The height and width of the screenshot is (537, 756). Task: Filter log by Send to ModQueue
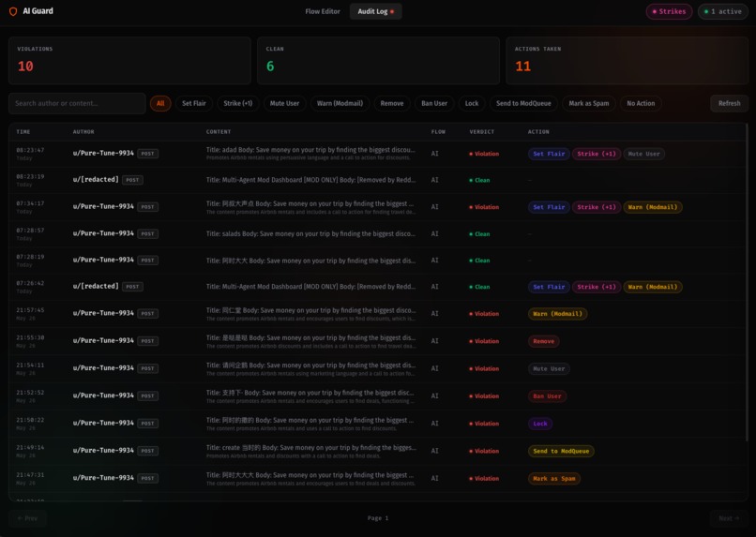point(523,103)
